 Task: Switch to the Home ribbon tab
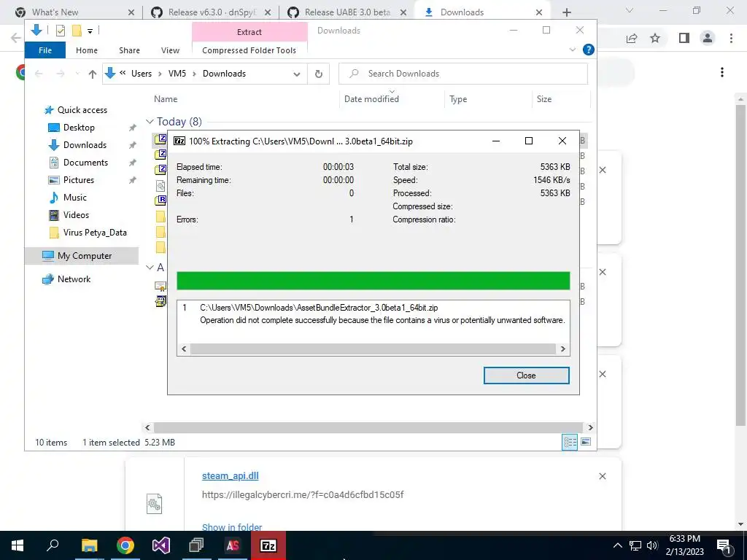[x=87, y=50]
